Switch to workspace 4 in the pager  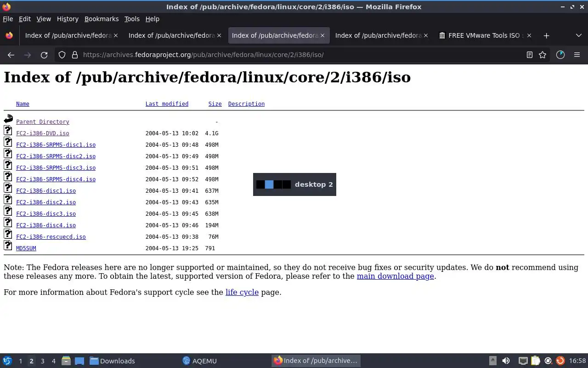coord(53,361)
